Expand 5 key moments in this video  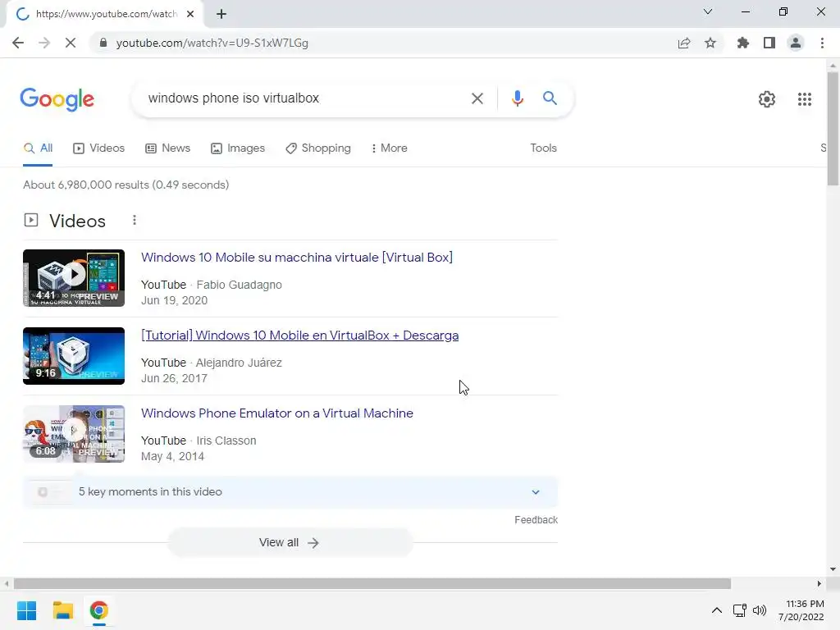290,492
